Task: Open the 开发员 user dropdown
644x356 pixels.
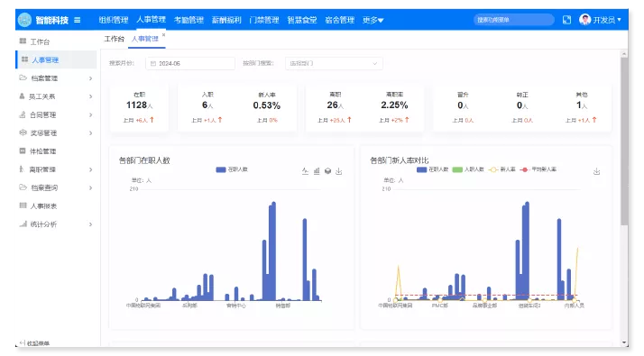Action: (607, 20)
